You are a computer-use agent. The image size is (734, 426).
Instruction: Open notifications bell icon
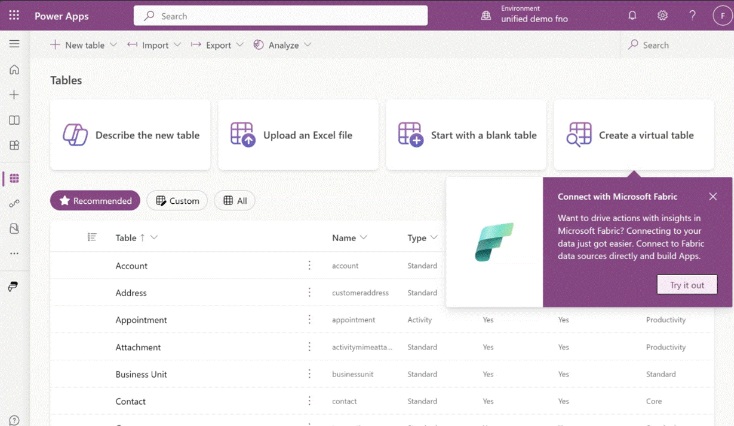632,16
